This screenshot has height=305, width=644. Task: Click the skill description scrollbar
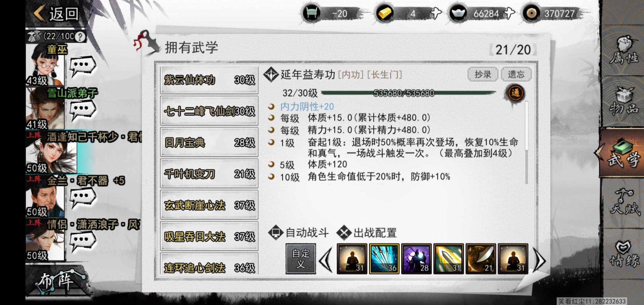point(526,143)
